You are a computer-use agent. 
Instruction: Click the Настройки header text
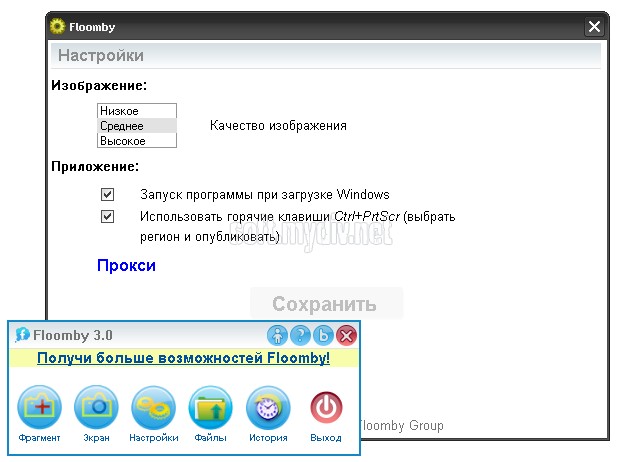(x=101, y=55)
